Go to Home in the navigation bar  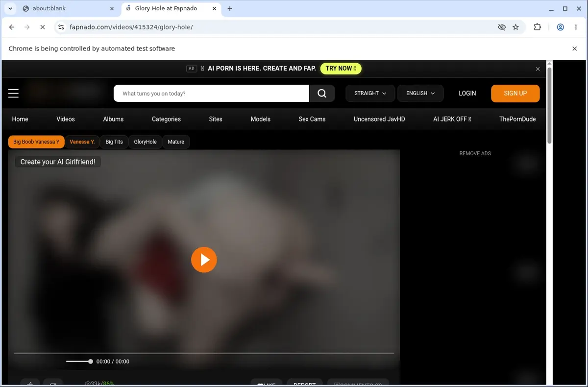20,119
